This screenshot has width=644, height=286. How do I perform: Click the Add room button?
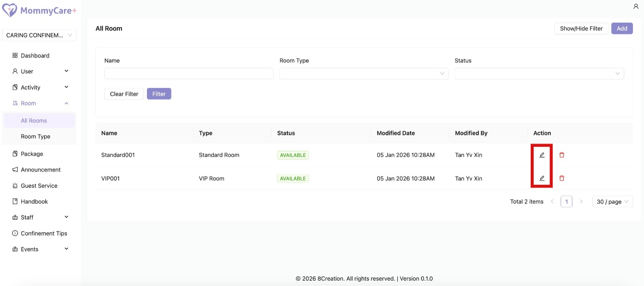pyautogui.click(x=622, y=29)
